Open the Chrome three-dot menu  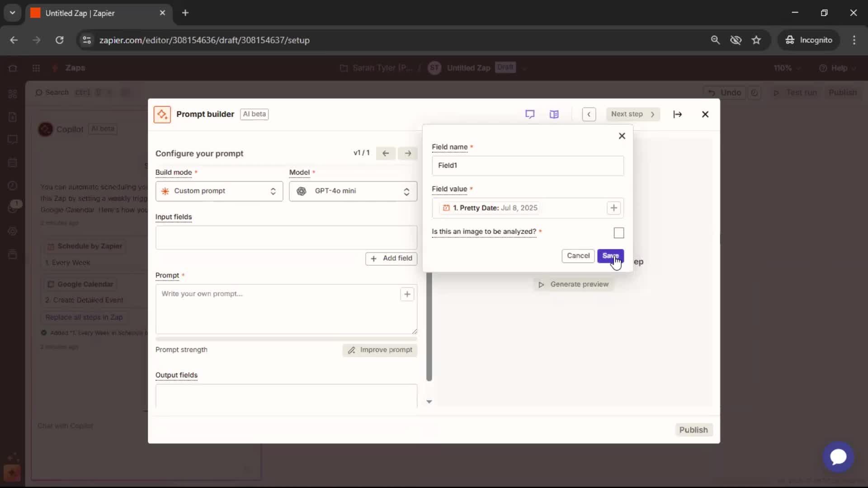pos(854,40)
